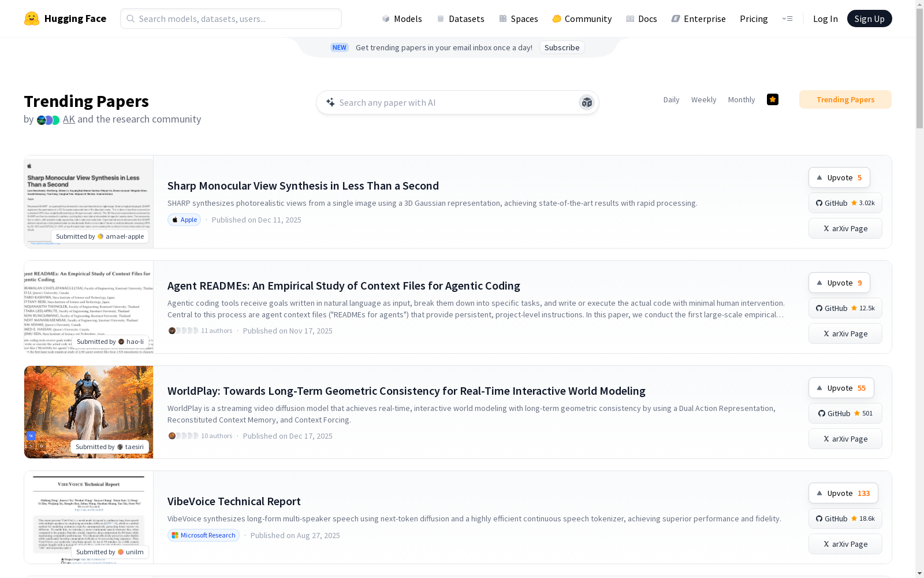
Task: Open GitHub repo with 12.5k stars
Action: [x=845, y=308]
